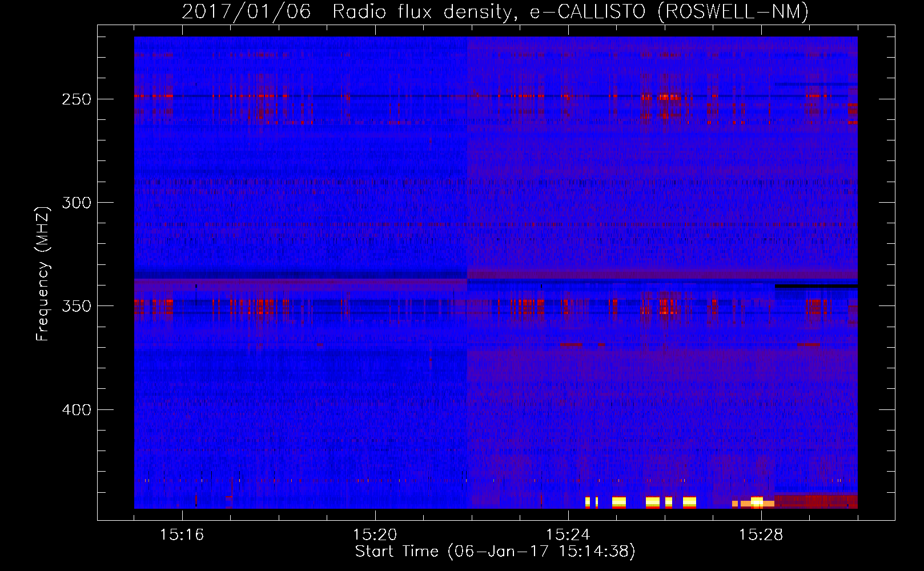Viewport: 924px width, 571px height.
Task: Click the Start Time axis label
Action: click(x=495, y=552)
